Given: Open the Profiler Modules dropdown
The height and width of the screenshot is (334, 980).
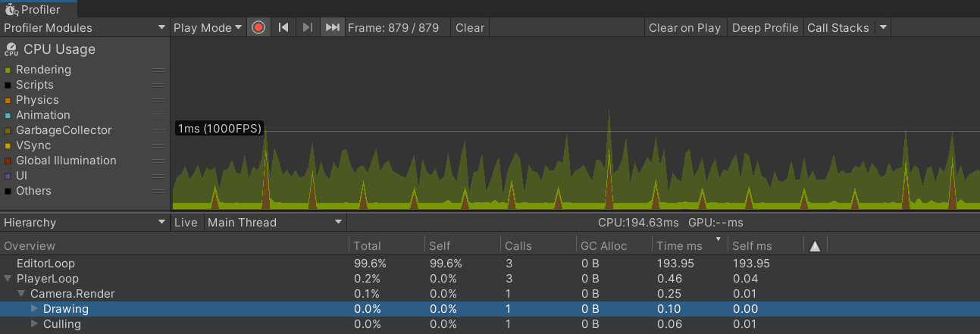Looking at the screenshot, I should coord(84,27).
